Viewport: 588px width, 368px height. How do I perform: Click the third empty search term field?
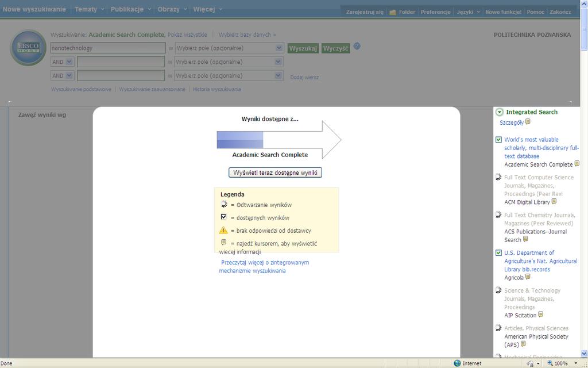[x=121, y=75]
